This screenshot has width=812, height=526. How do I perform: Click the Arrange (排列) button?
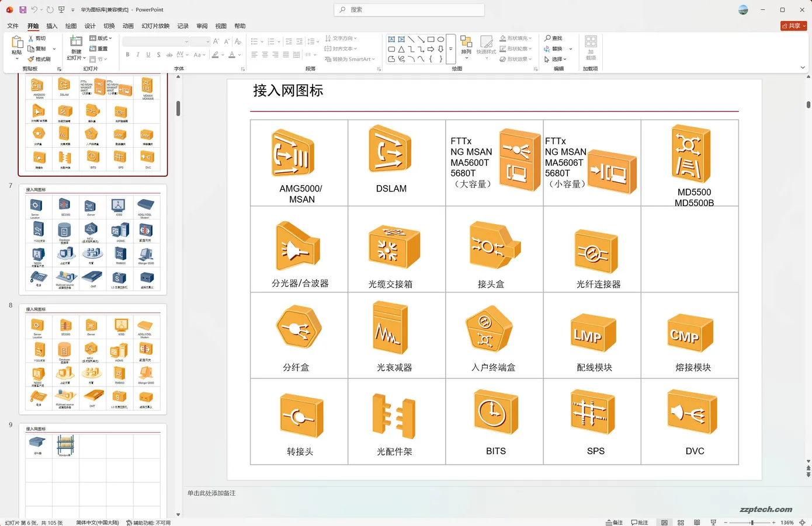(x=466, y=47)
